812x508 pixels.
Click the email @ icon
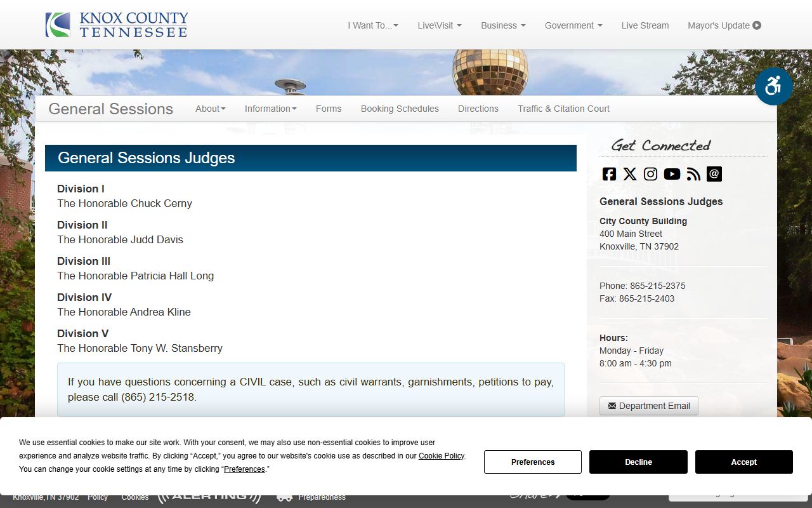pyautogui.click(x=714, y=174)
